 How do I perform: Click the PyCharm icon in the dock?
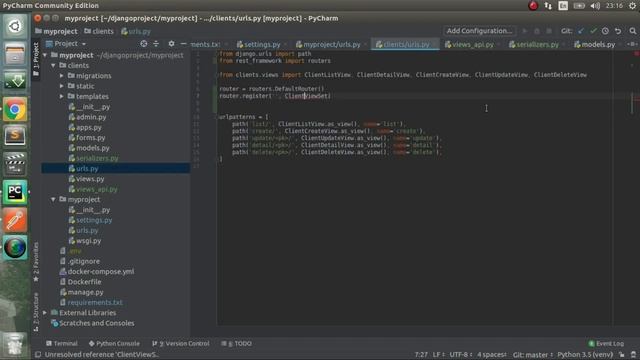pos(15,192)
